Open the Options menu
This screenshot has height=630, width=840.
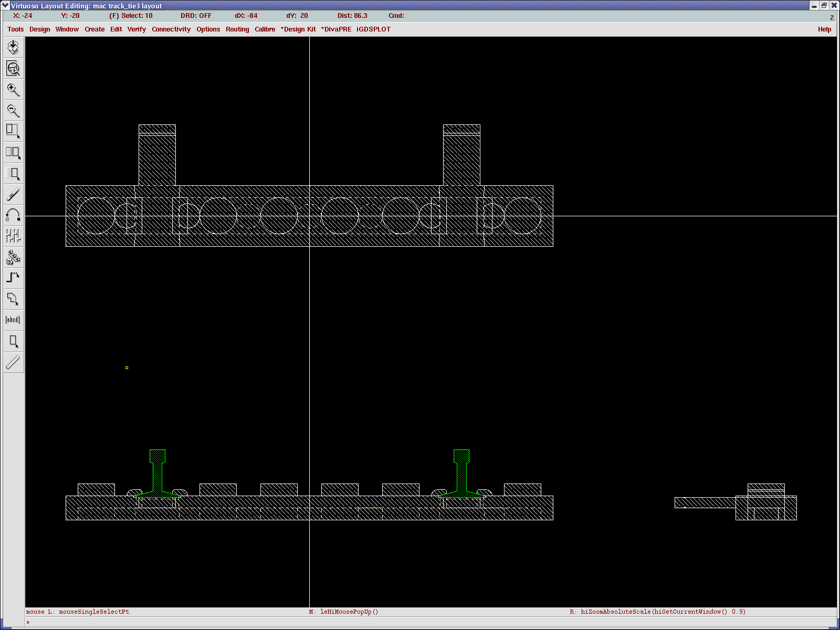click(x=208, y=29)
